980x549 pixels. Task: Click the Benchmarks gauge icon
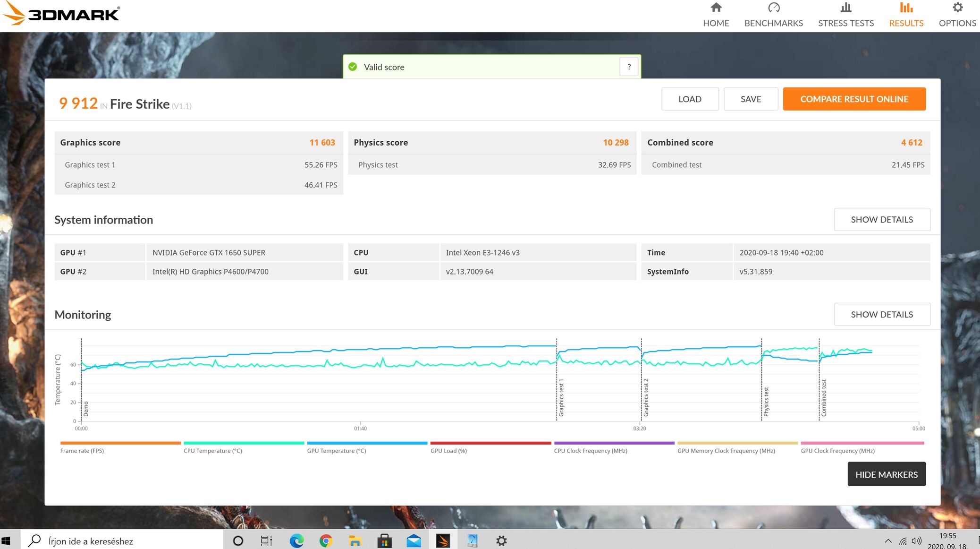pos(774,8)
